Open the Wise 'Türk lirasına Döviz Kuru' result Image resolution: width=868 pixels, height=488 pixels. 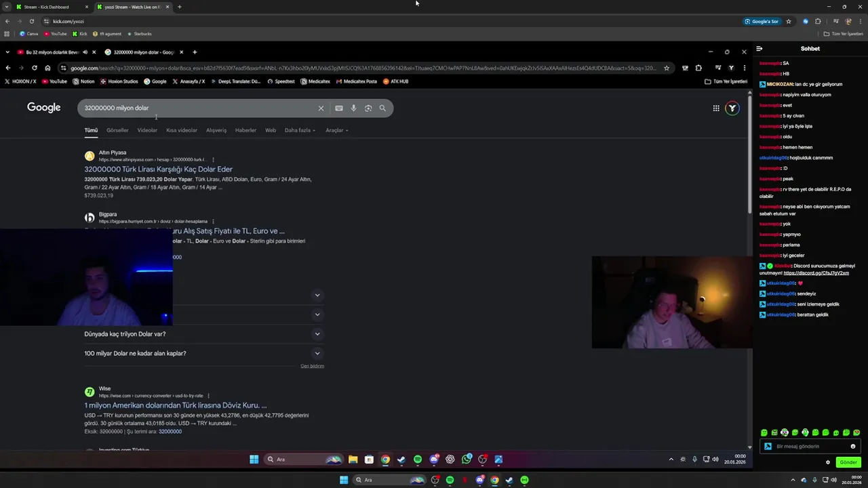click(175, 405)
